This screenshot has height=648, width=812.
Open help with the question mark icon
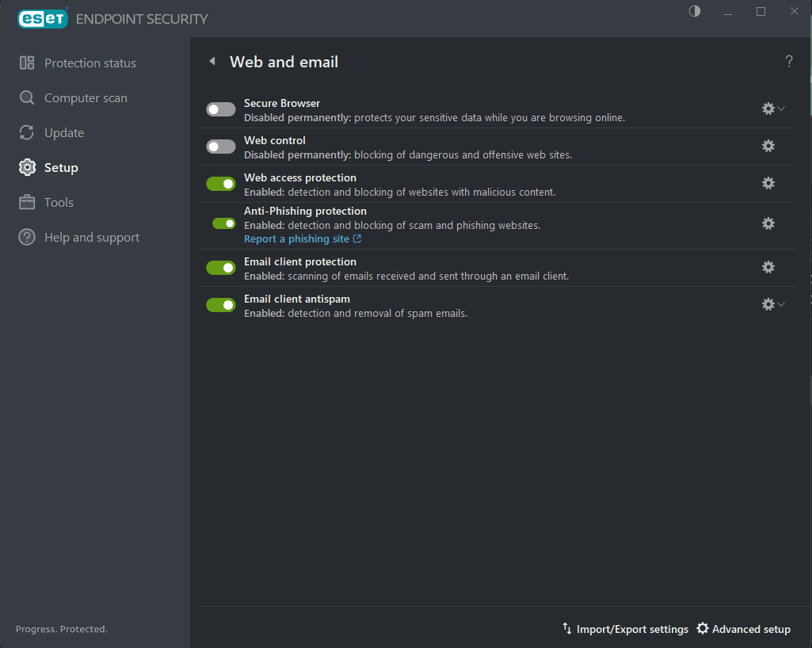tap(789, 62)
